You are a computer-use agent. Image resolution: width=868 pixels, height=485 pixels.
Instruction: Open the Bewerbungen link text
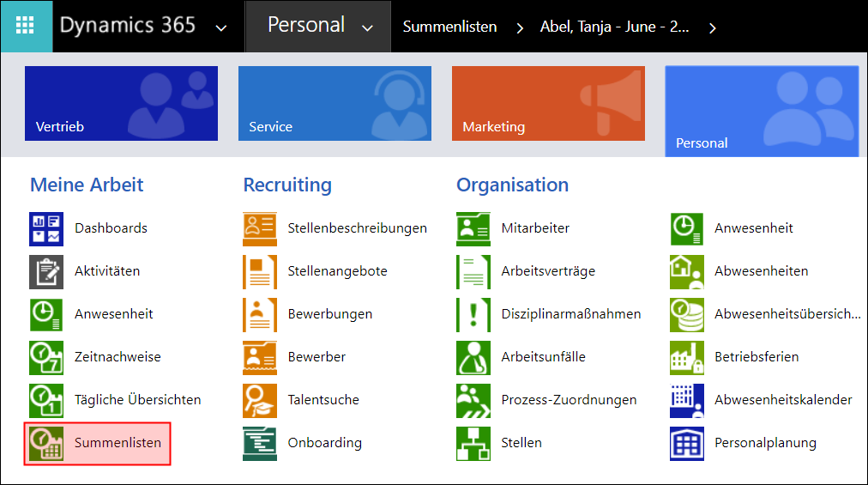coord(330,313)
